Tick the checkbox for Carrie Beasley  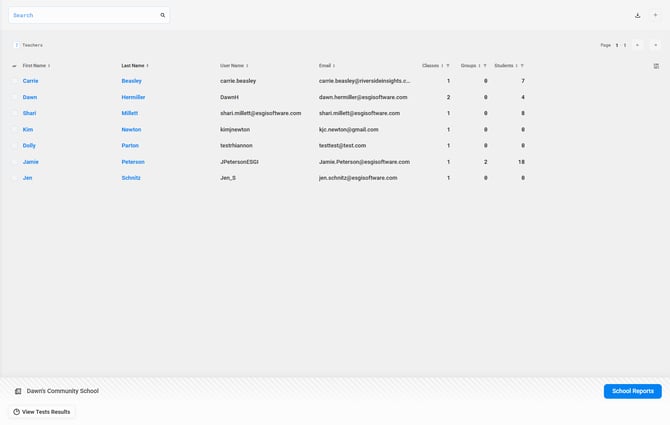coord(14,81)
